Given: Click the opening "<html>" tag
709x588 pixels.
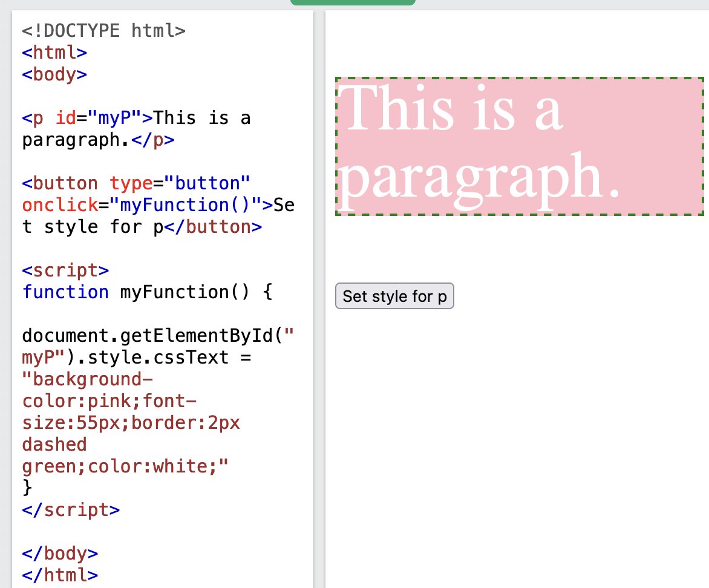Looking at the screenshot, I should point(54,53).
